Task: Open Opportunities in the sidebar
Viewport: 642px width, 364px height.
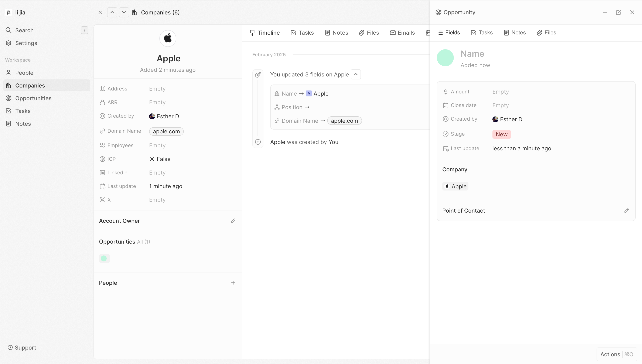Action: click(x=33, y=98)
